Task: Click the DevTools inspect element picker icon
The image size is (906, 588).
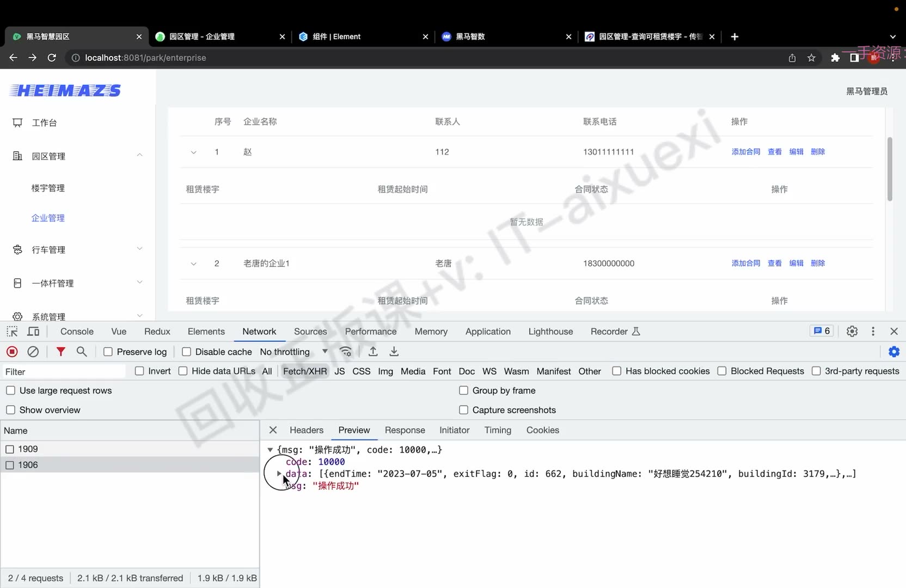Action: pos(12,332)
